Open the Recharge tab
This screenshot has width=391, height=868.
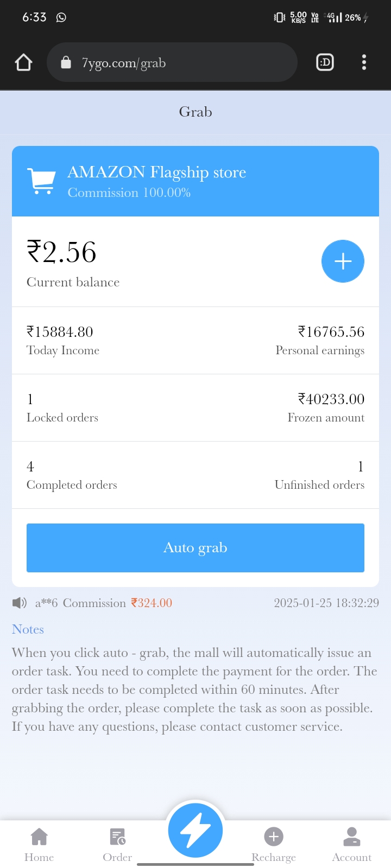pyautogui.click(x=274, y=844)
